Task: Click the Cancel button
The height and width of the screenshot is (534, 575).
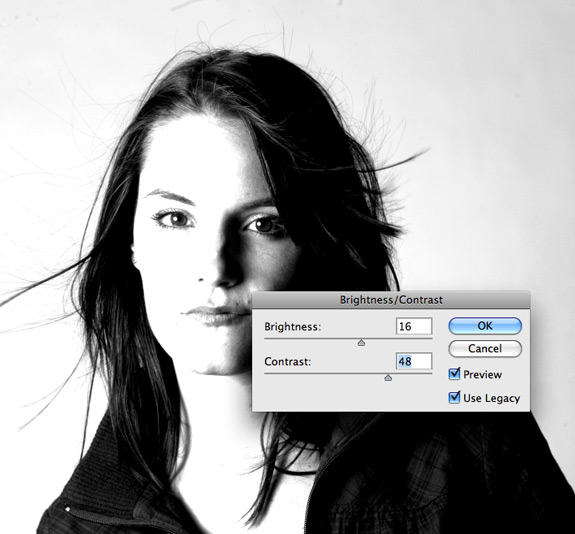Action: coord(485,348)
